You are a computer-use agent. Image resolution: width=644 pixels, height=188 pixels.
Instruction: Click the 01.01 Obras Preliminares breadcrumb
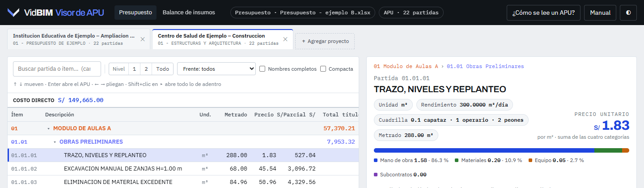tap(485, 66)
